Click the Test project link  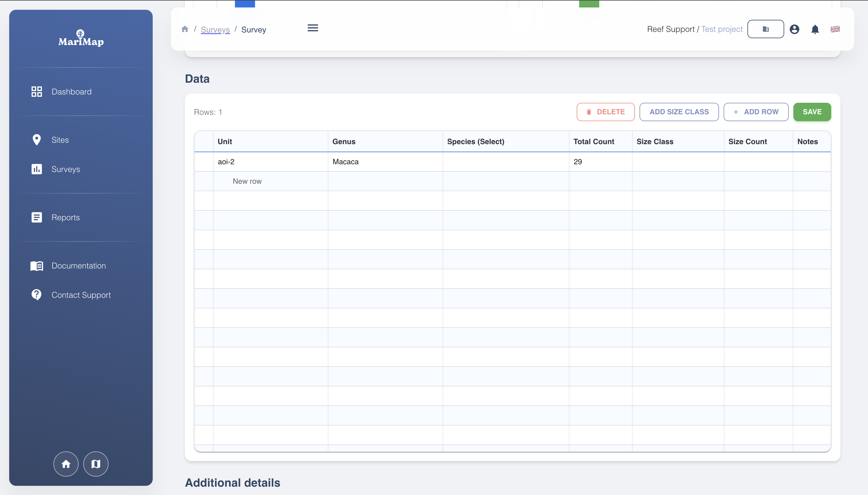pos(722,29)
